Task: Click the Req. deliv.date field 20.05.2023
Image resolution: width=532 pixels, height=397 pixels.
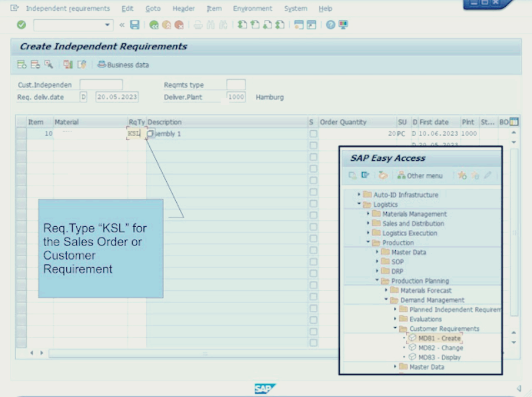Action: point(117,97)
